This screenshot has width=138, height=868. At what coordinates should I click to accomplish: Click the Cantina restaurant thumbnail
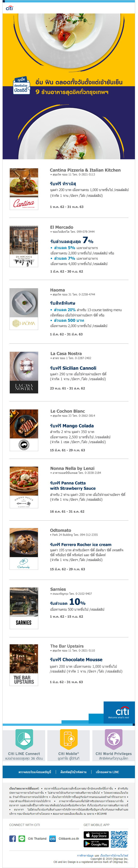coord(24,189)
